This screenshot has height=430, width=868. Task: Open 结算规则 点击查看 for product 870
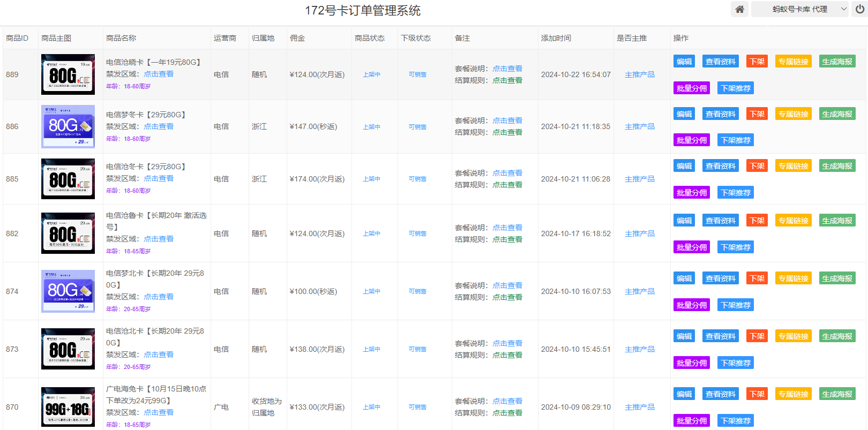(x=507, y=413)
